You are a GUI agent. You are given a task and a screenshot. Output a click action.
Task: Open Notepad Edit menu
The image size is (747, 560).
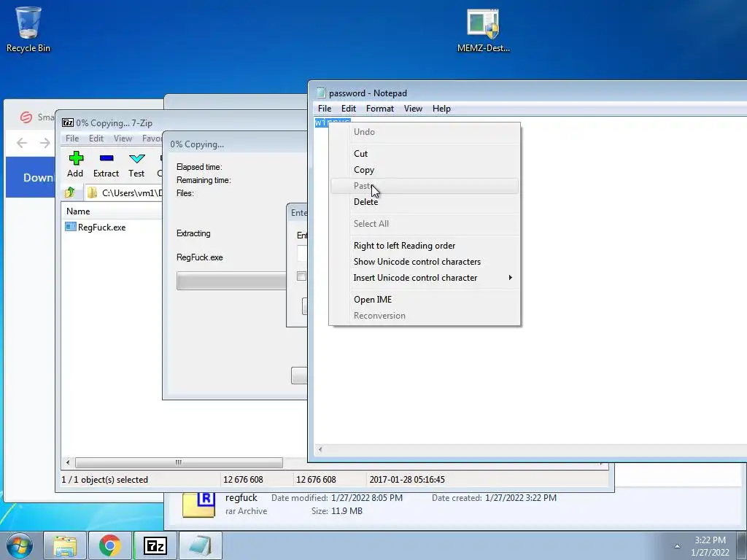coord(348,109)
